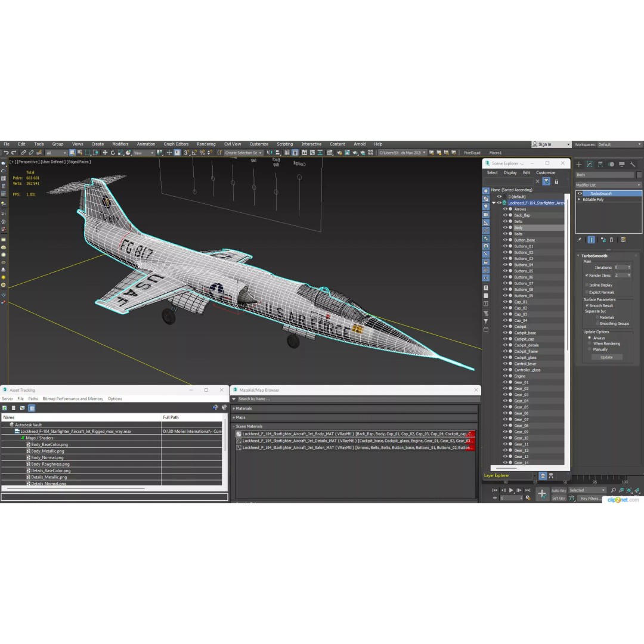Screen dimensions: 644x644
Task: Click the Zoom magnifier in viewport navigation controls
Action: [613, 490]
